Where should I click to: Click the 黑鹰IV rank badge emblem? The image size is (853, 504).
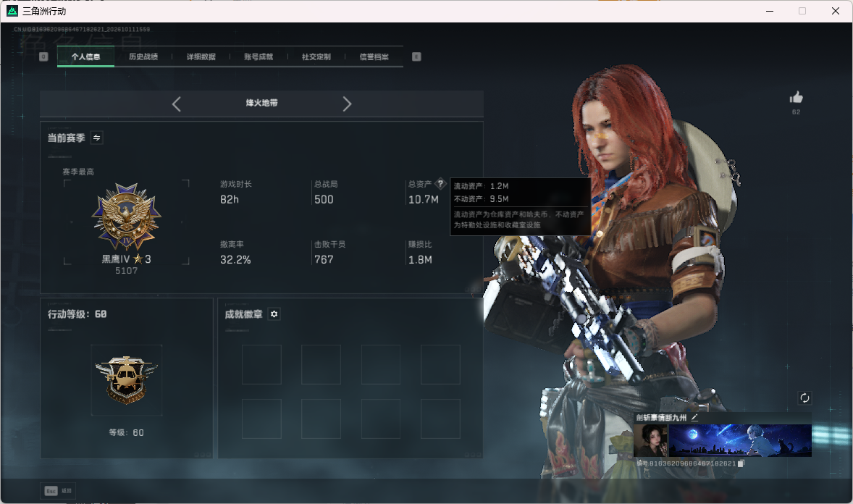tap(126, 217)
